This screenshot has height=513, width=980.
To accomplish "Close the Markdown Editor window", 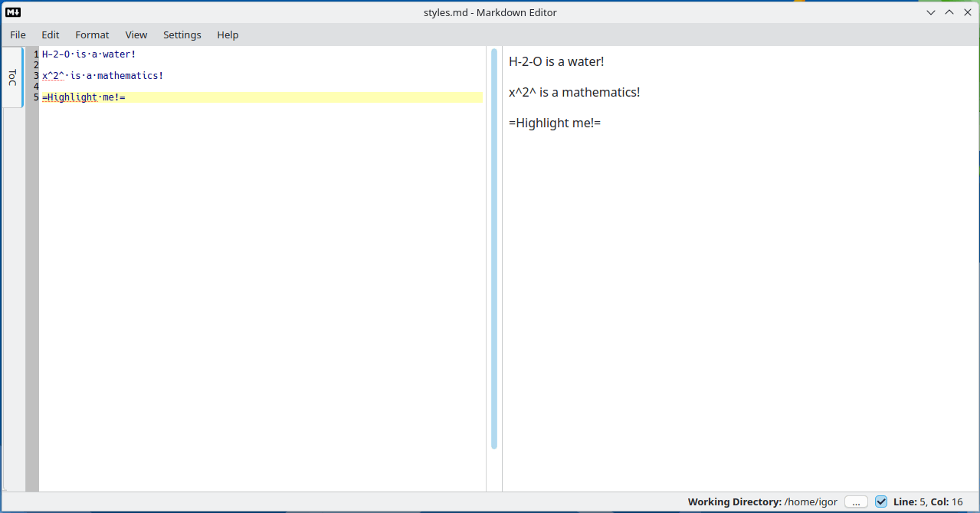I will (968, 12).
